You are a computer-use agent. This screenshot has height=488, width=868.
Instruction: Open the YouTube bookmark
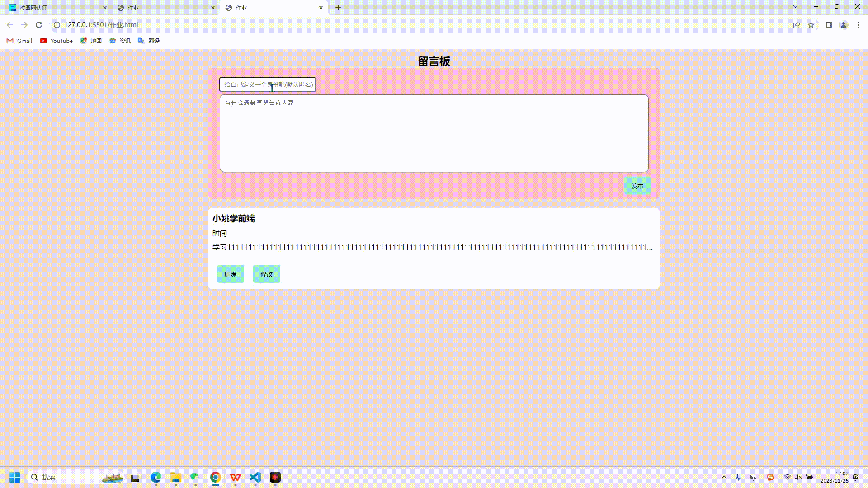click(x=56, y=41)
